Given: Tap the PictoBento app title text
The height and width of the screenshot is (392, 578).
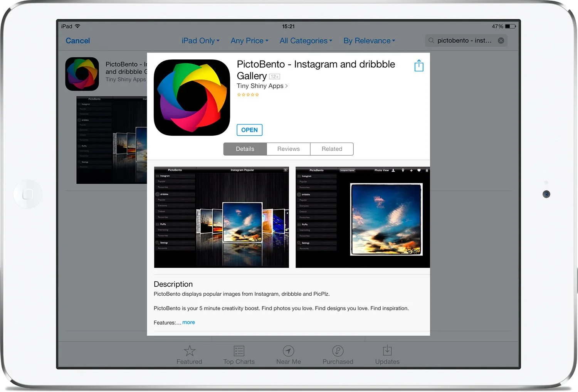Looking at the screenshot, I should click(x=316, y=70).
